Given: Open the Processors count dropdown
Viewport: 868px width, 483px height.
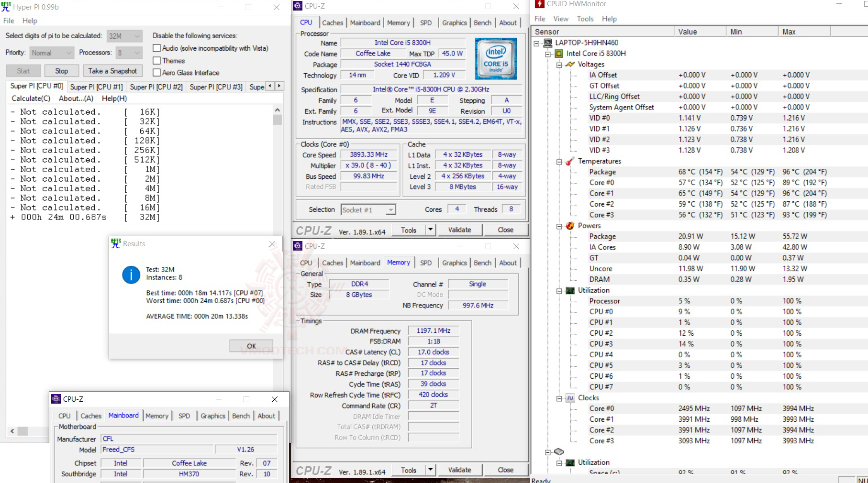Looking at the screenshot, I should [x=129, y=53].
